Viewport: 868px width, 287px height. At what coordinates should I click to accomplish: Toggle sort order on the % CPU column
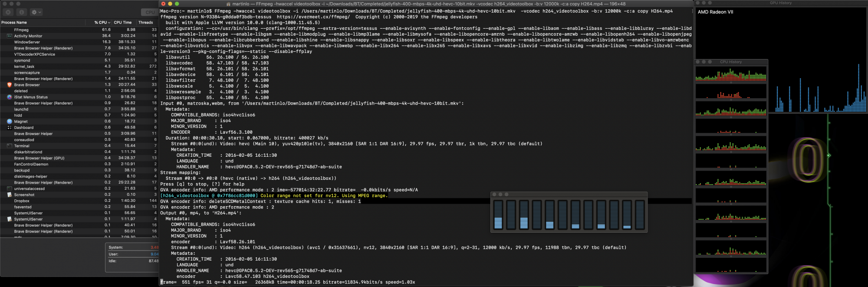pos(102,22)
